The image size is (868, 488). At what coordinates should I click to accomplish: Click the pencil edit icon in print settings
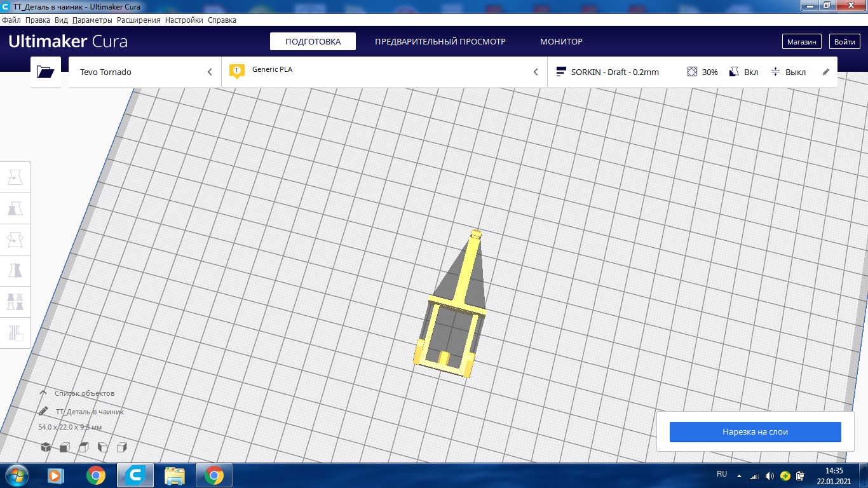(826, 72)
